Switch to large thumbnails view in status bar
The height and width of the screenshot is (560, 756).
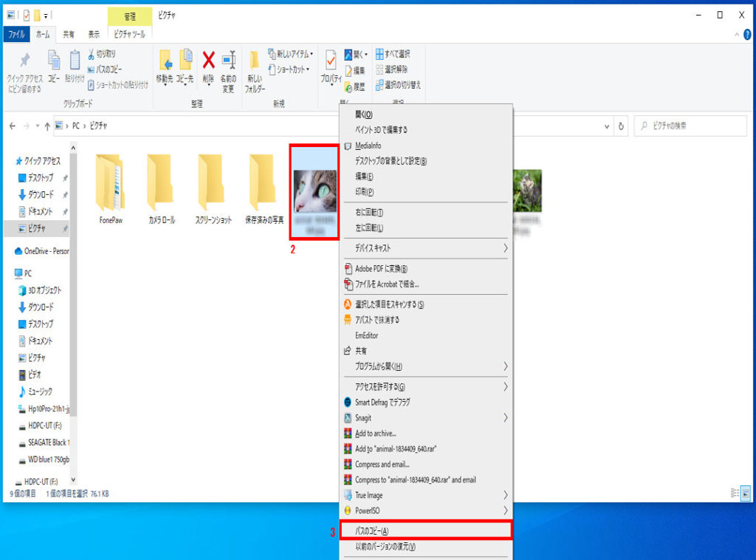pyautogui.click(x=745, y=493)
